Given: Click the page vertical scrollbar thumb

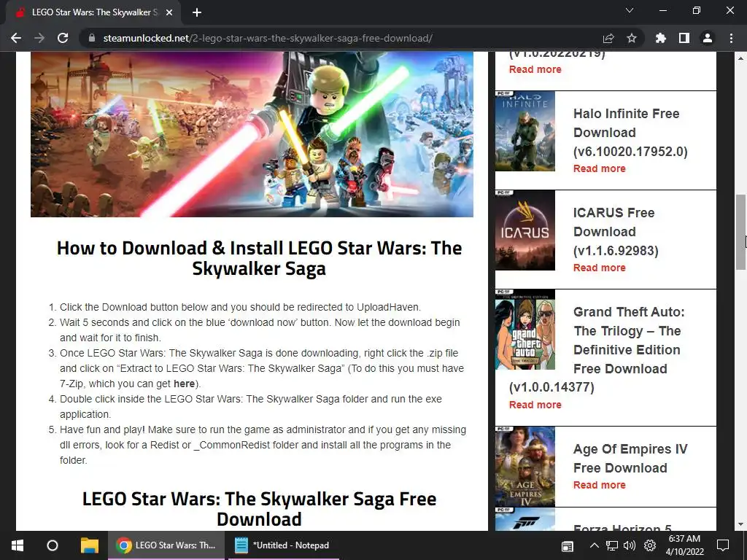Looking at the screenshot, I should pyautogui.click(x=740, y=232).
